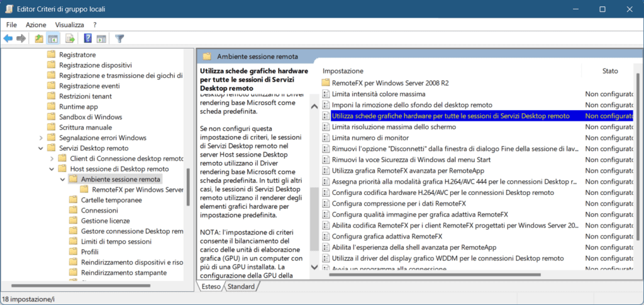This screenshot has width=644, height=305.
Task: Collapse the Servizi Desktop remoto node
Action: click(x=42, y=148)
